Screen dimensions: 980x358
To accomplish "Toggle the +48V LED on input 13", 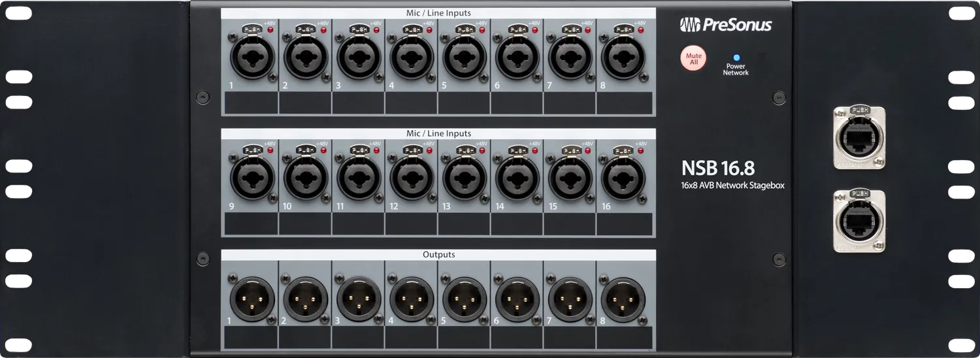I will [x=482, y=150].
